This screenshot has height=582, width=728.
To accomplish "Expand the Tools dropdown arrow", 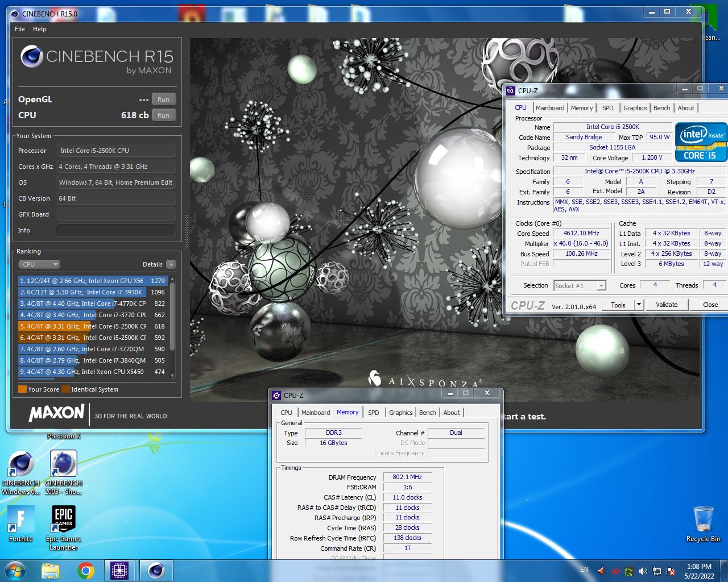I will (x=639, y=305).
